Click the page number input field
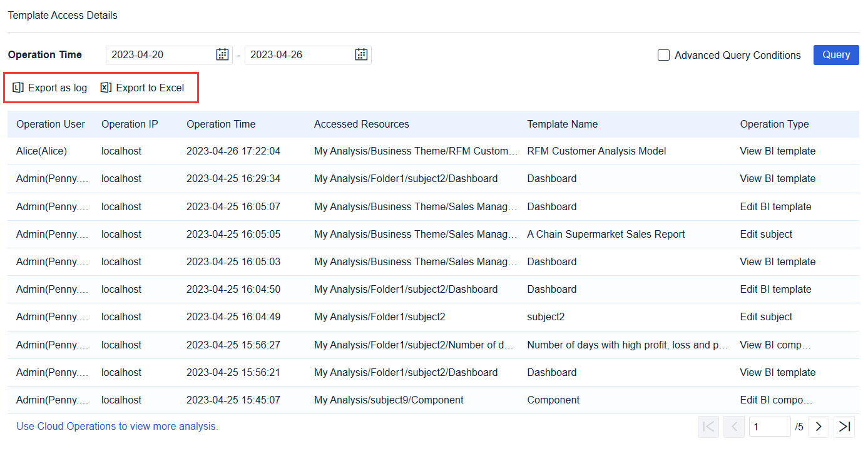This screenshot has width=868, height=451. click(x=770, y=426)
